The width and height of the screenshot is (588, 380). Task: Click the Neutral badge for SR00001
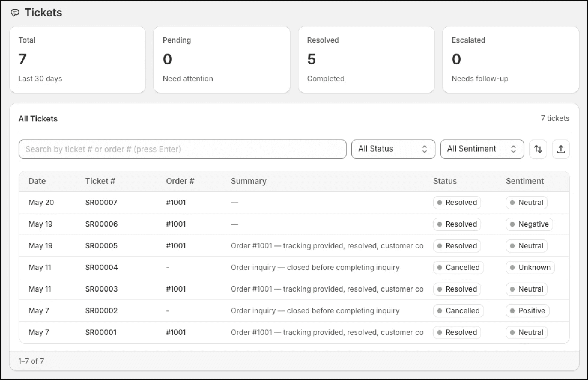(527, 332)
